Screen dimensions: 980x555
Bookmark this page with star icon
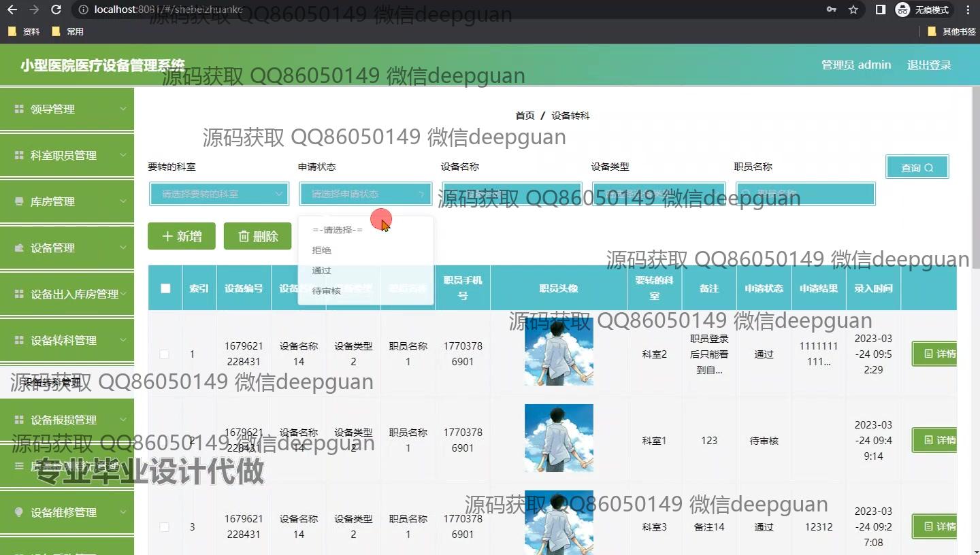click(853, 10)
